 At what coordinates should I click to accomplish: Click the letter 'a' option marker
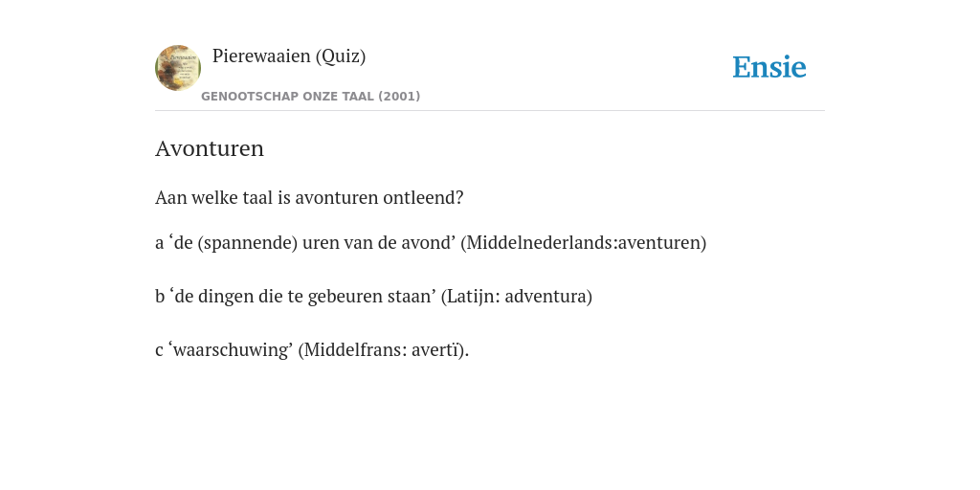pos(160,243)
